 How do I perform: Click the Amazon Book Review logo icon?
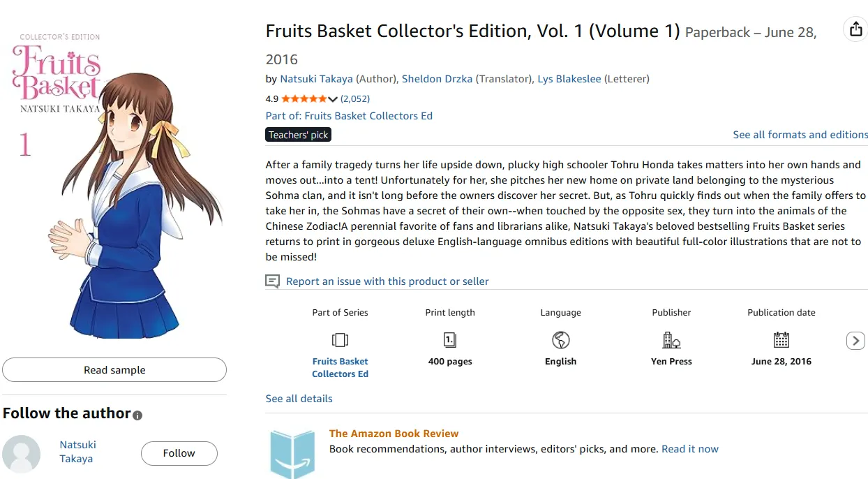[x=293, y=454]
